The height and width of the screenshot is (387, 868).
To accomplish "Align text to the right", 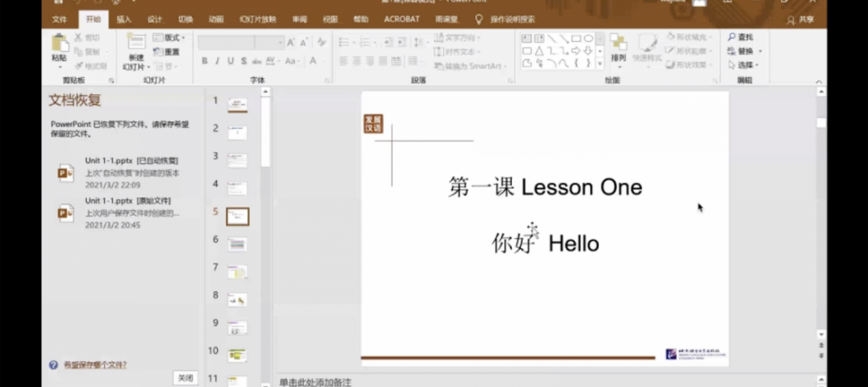I will 370,61.
